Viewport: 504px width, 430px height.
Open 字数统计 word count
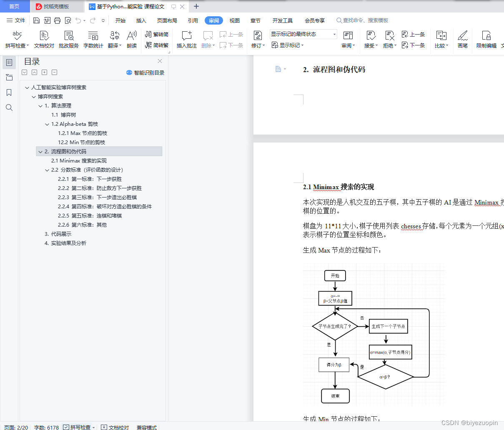pyautogui.click(x=93, y=40)
